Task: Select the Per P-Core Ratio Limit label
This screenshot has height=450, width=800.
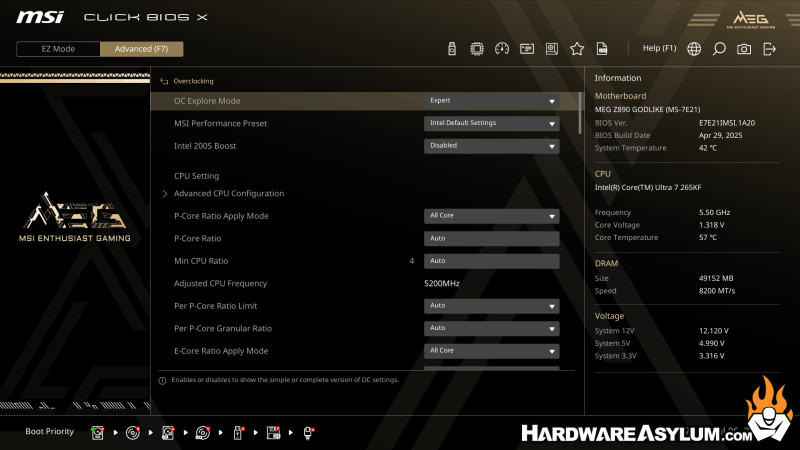Action: point(215,306)
